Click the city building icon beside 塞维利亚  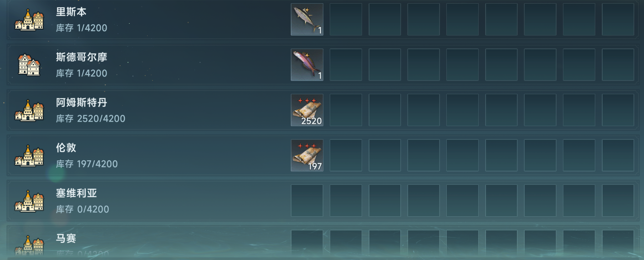[x=29, y=201]
